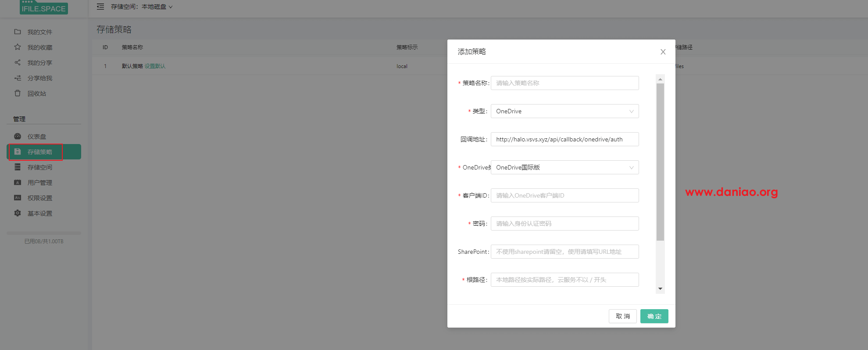This screenshot has width=868, height=350.
Task: Open the 仪表盘 dashboard icon
Action: tap(18, 136)
